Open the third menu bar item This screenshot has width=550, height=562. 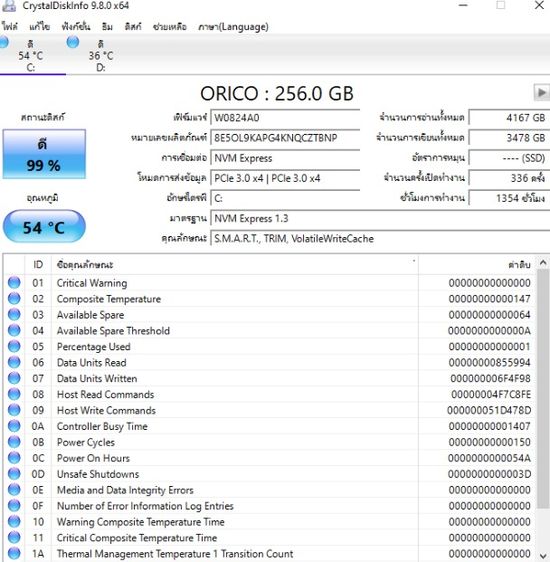76,27
